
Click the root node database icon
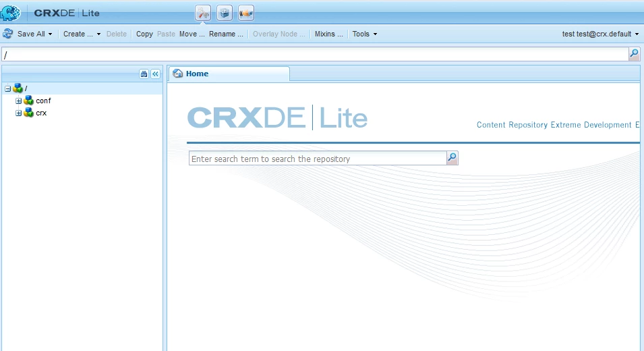[18, 88]
